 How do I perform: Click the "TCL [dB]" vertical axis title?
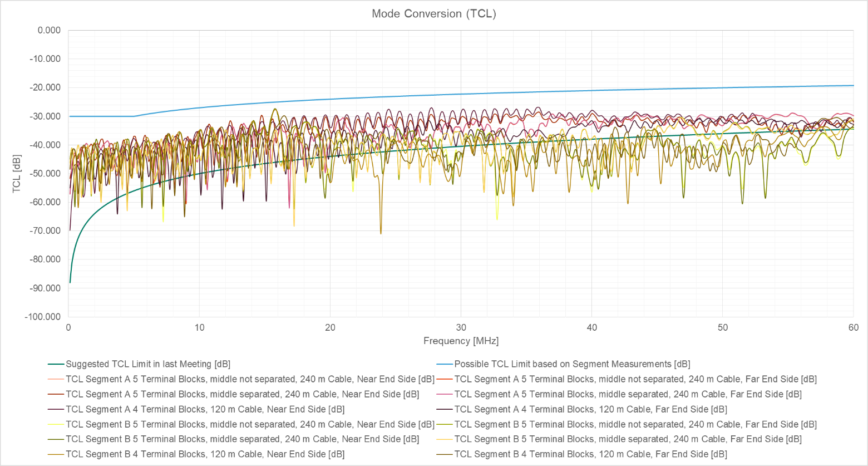click(16, 174)
